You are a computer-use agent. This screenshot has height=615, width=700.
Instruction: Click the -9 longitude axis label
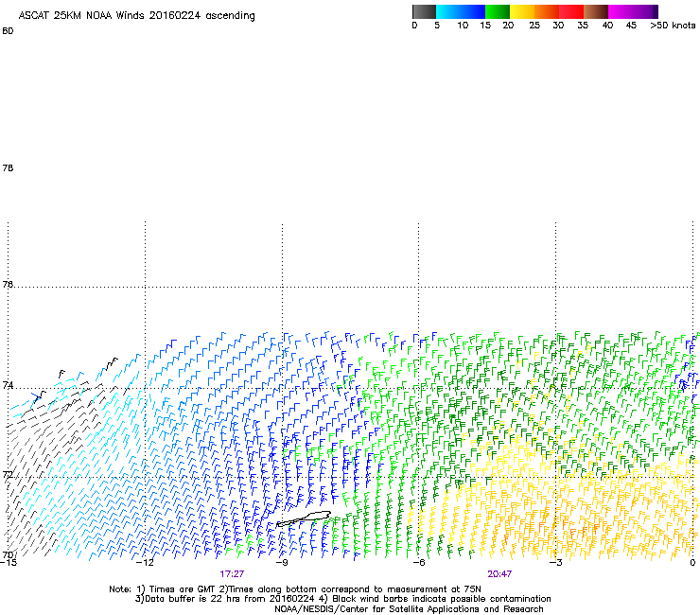(x=282, y=563)
